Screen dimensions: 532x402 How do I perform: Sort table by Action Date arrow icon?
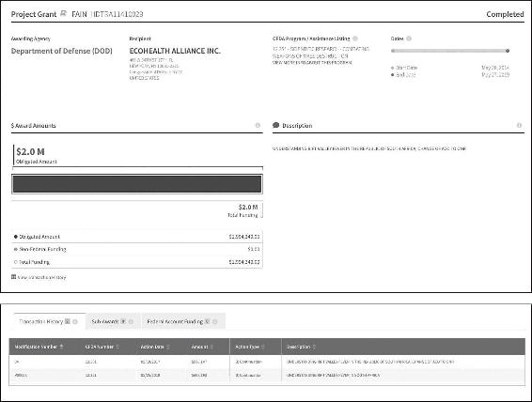coord(168,347)
